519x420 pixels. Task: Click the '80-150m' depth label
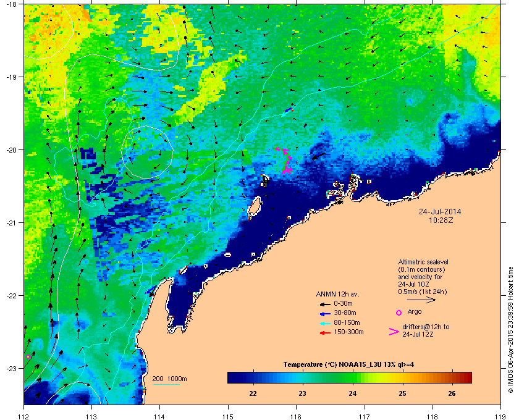tap(347, 322)
